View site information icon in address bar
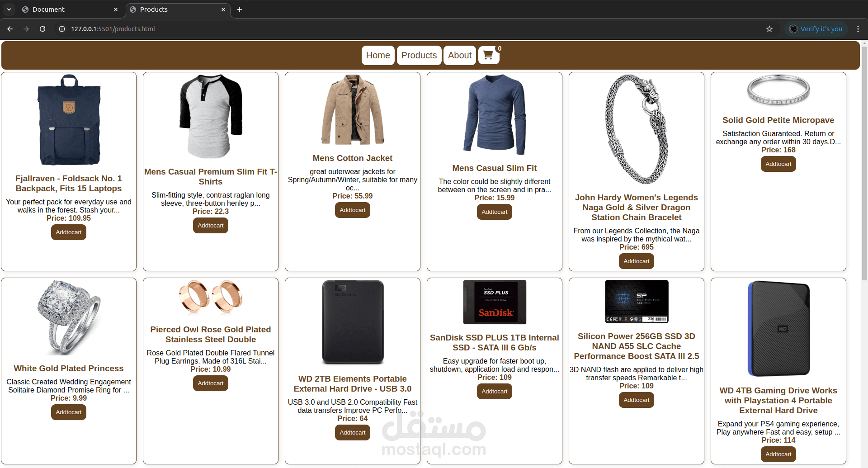The height and width of the screenshot is (468, 868). pyautogui.click(x=62, y=29)
